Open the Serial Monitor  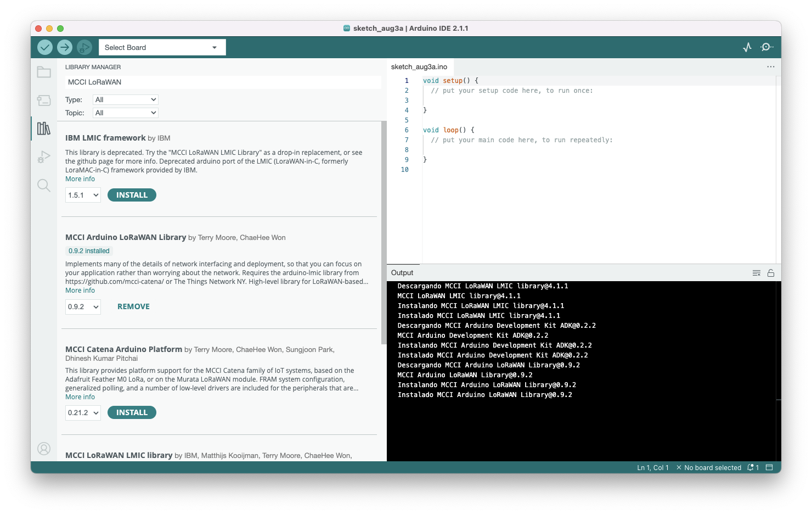tap(767, 47)
